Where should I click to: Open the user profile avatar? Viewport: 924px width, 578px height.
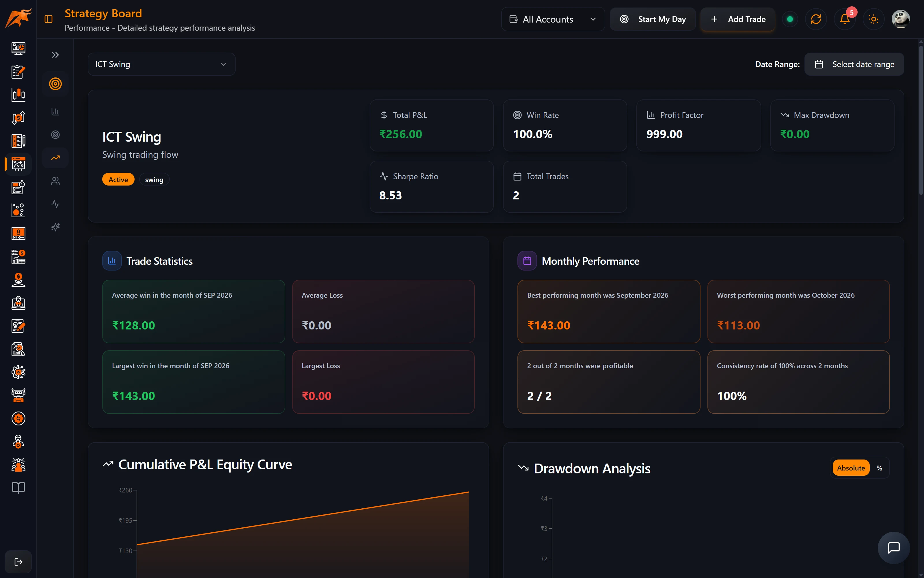tap(901, 19)
